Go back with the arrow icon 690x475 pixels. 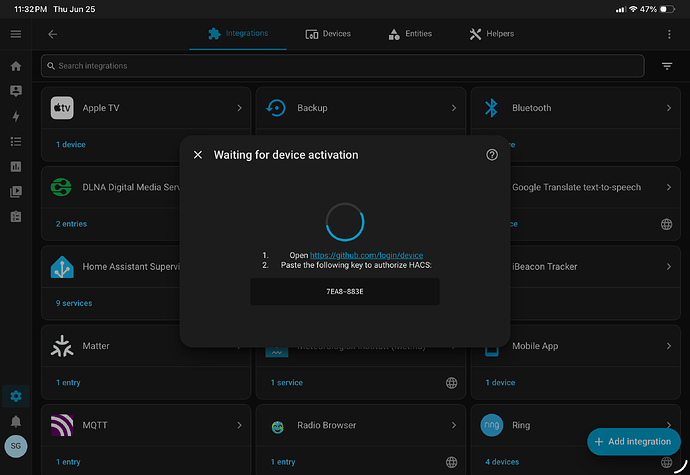[52, 34]
